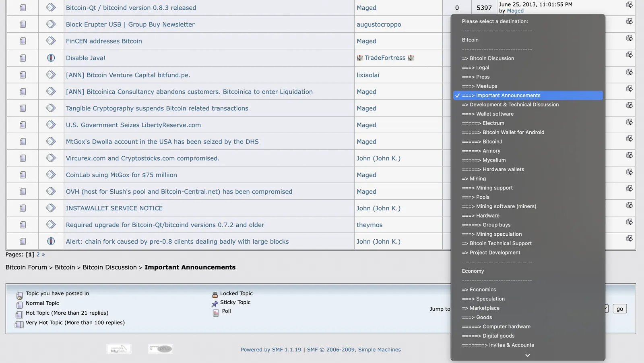View TradeFortress author profile
Viewport: 644px width, 363px height.
click(x=385, y=58)
